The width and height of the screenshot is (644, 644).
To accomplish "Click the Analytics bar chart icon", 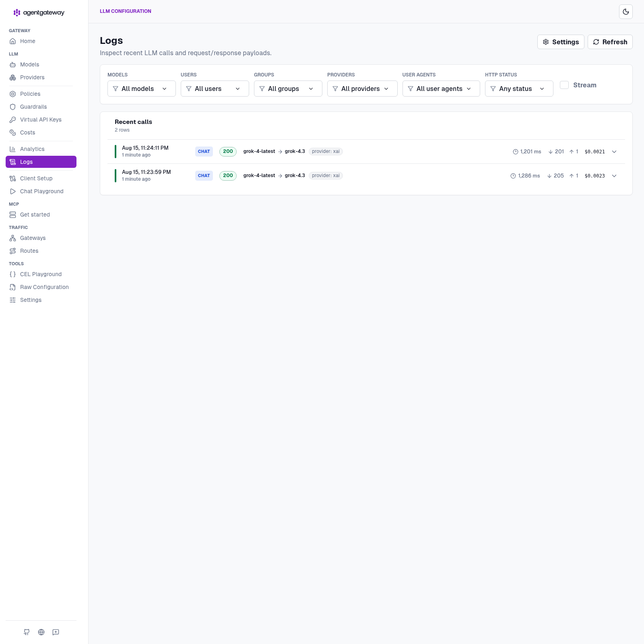I will pyautogui.click(x=13, y=149).
